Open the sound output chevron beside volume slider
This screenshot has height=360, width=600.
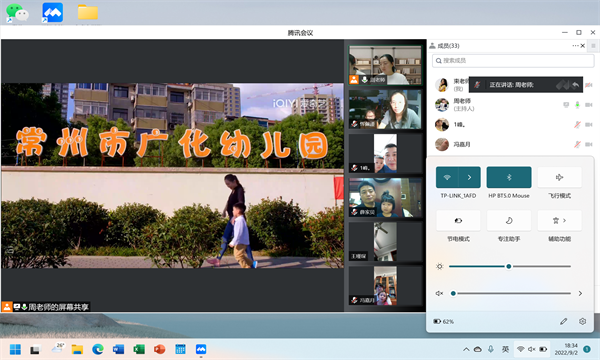580,293
